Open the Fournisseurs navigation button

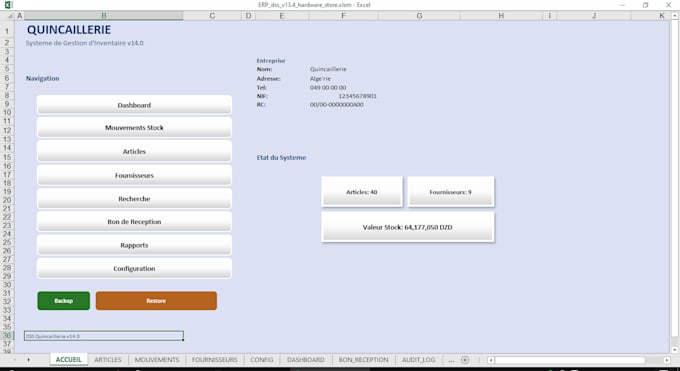134,175
